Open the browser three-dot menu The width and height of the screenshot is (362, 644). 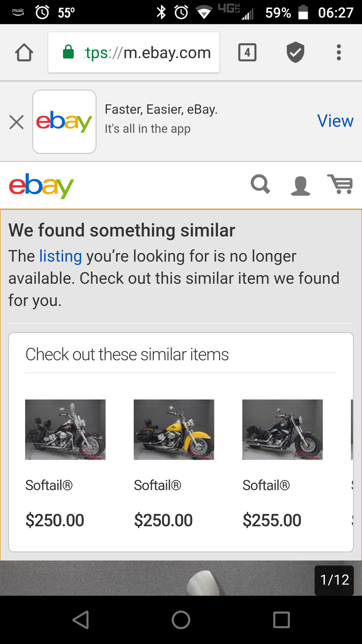tap(338, 52)
